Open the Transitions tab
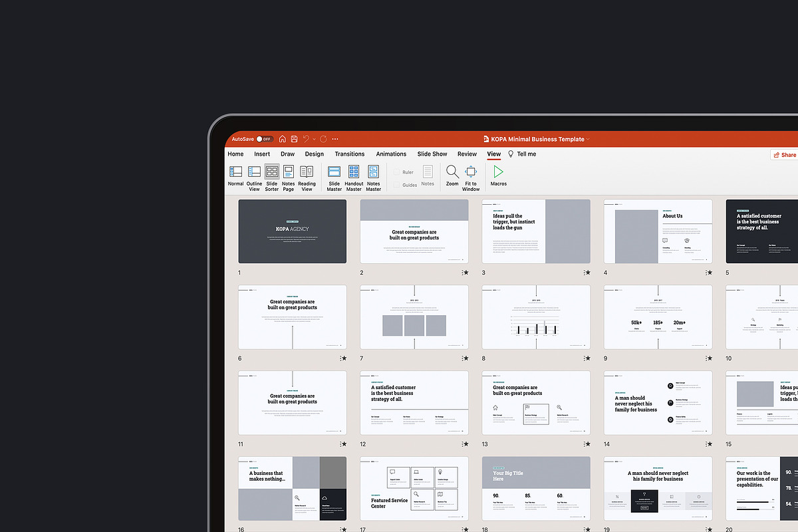Image resolution: width=798 pixels, height=532 pixels. coord(350,154)
